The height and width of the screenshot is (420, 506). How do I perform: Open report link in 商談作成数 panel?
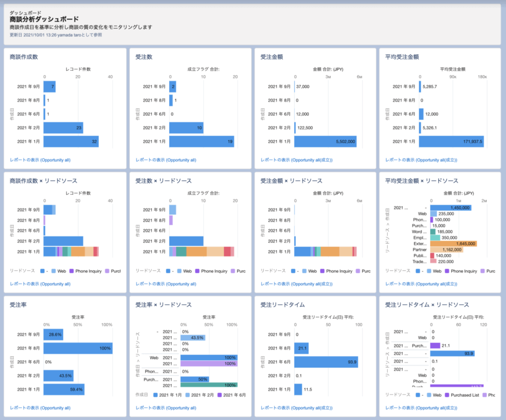(x=40, y=160)
